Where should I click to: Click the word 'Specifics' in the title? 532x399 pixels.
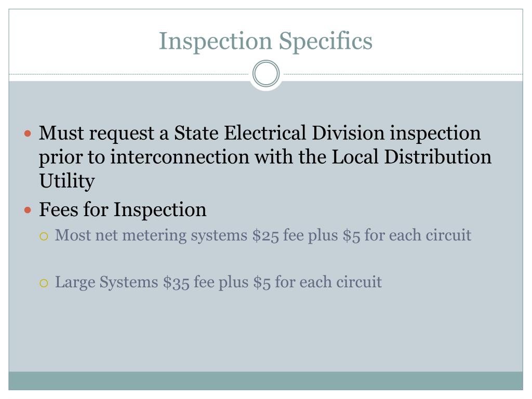coord(326,42)
